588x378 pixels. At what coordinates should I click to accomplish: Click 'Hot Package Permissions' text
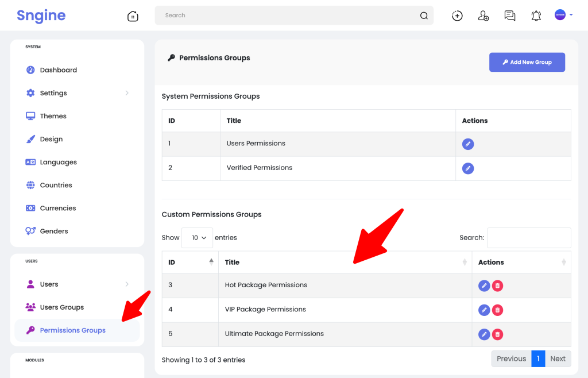266,285
